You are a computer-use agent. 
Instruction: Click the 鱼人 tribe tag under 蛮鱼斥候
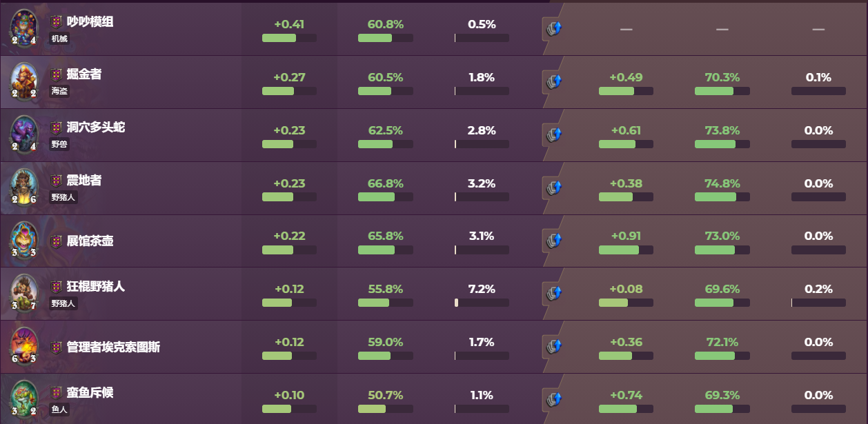60,410
